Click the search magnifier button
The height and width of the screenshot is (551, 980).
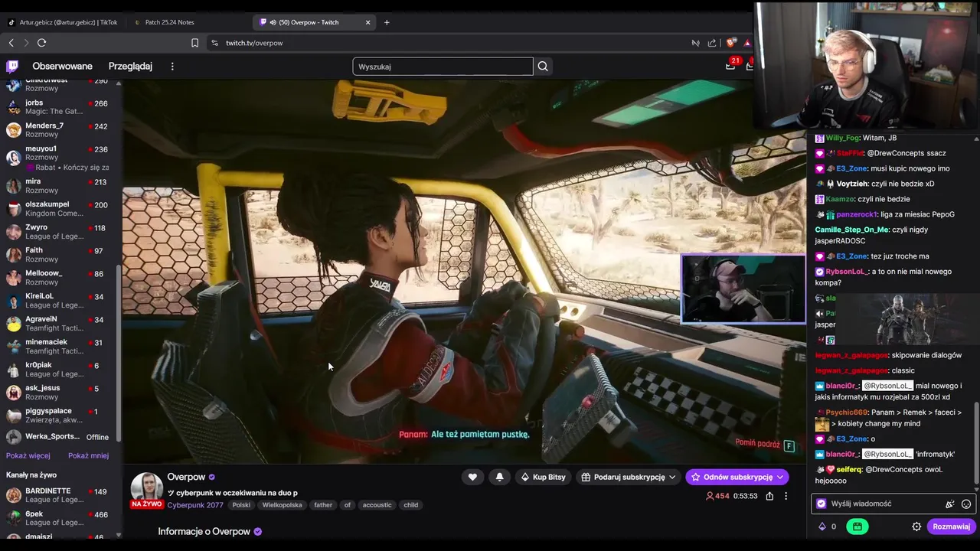pos(543,67)
